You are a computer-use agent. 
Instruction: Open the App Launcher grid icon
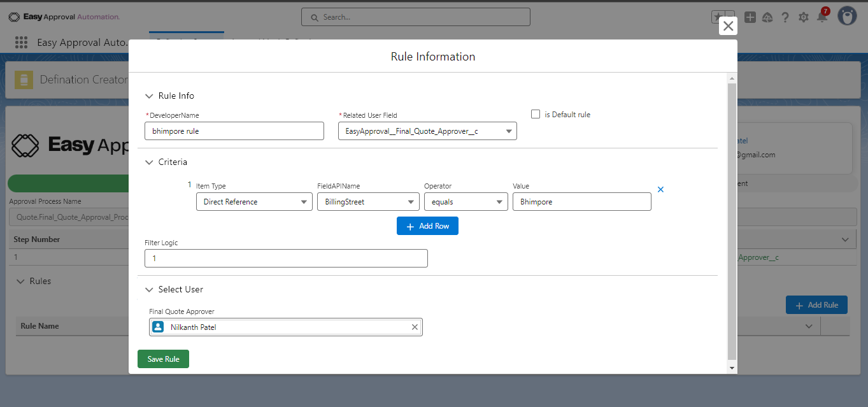point(21,43)
